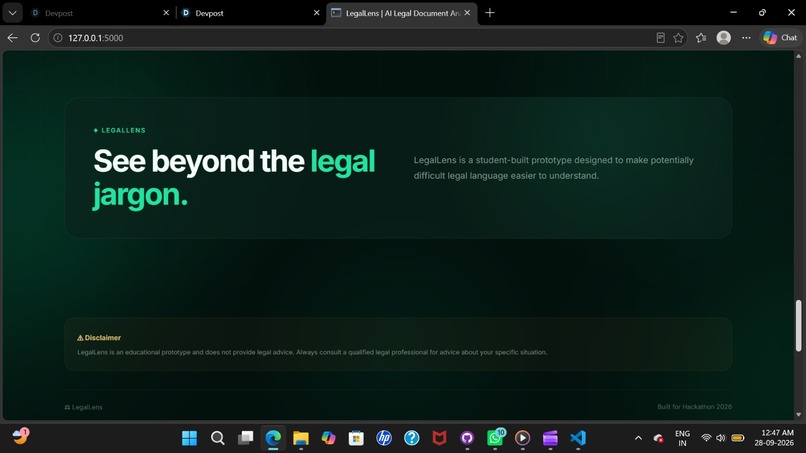The width and height of the screenshot is (806, 453).
Task: Click the 'See beyond the legal jargon.' headline
Action: tap(234, 178)
